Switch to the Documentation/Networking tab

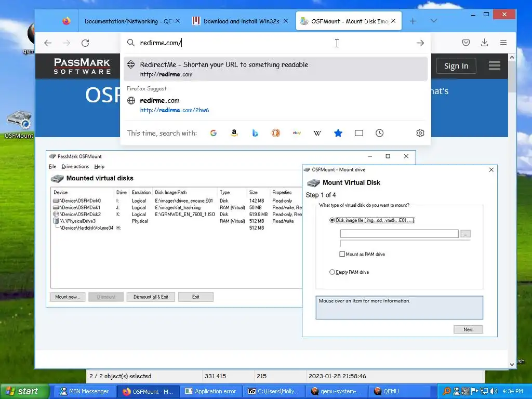pyautogui.click(x=128, y=21)
